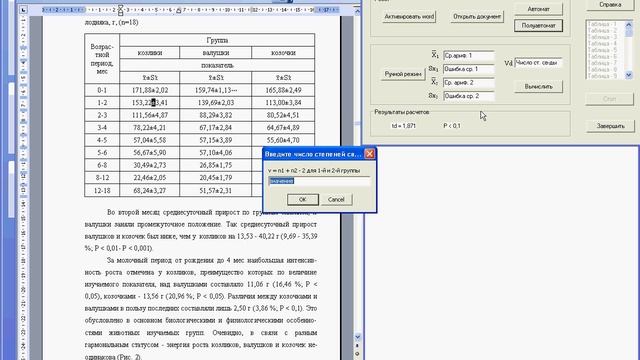Viewport: 640px width, 360px height.
Task: Click table cell 64,67±4,89
Action: click(283, 128)
